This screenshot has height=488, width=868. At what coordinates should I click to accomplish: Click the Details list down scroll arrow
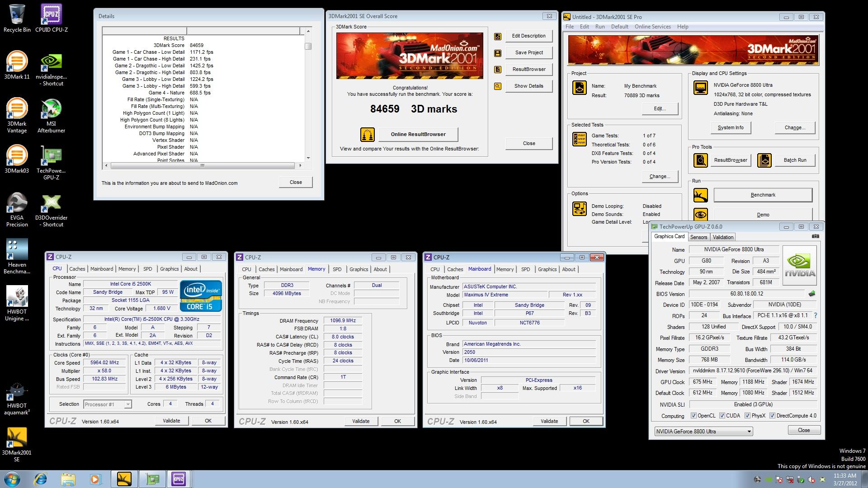click(x=308, y=158)
